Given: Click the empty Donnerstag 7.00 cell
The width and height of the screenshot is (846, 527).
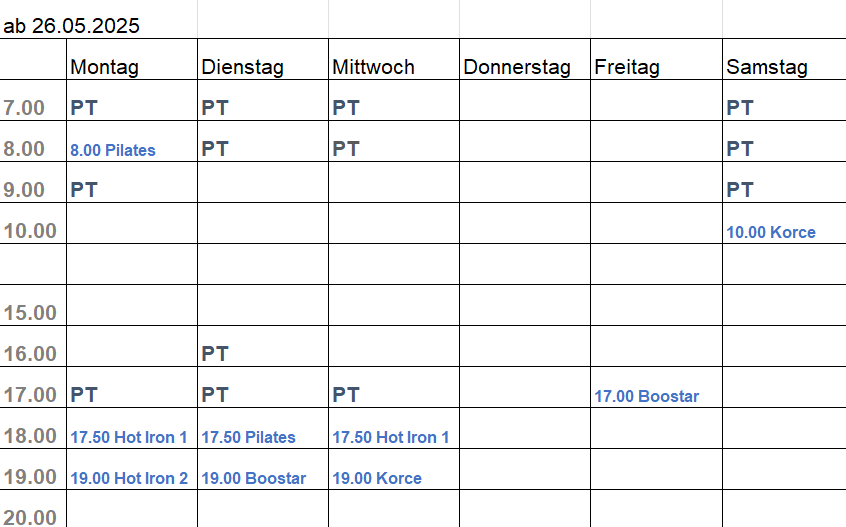Looking at the screenshot, I should pyautogui.click(x=525, y=100).
